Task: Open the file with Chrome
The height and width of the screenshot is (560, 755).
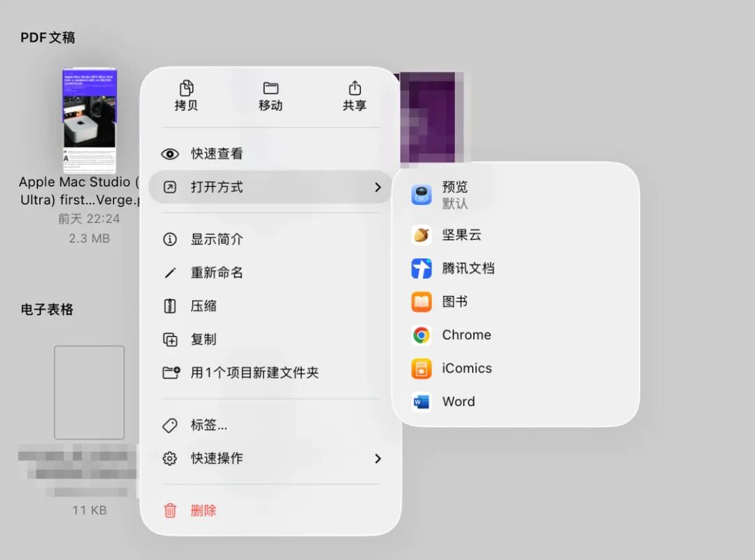Action: pyautogui.click(x=516, y=335)
